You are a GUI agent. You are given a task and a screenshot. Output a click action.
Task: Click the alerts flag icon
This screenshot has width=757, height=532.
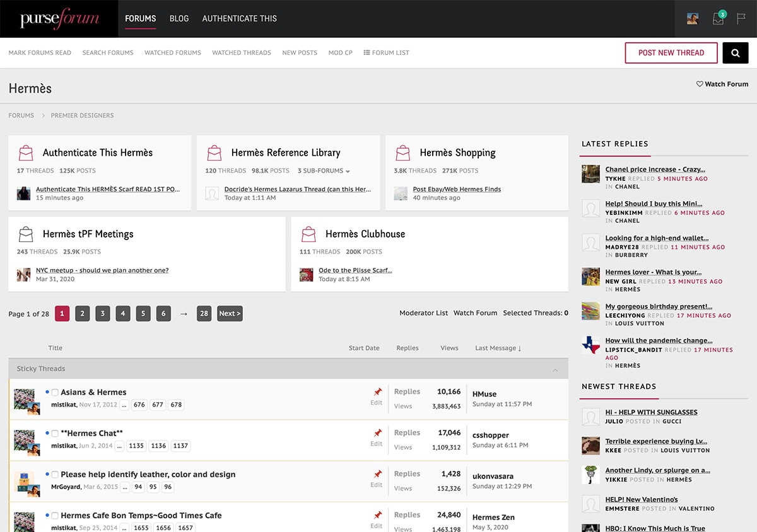point(741,19)
